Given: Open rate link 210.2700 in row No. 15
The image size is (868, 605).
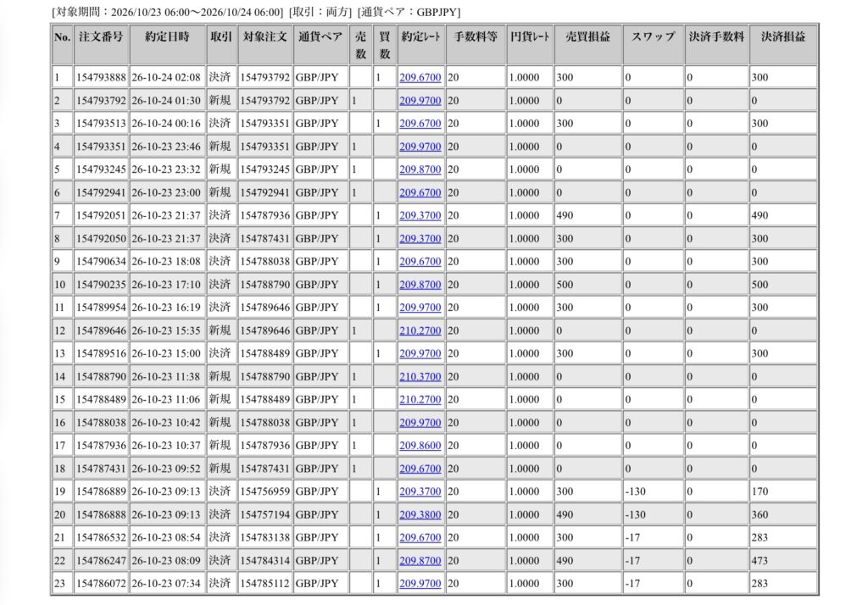Looking at the screenshot, I should click(420, 399).
